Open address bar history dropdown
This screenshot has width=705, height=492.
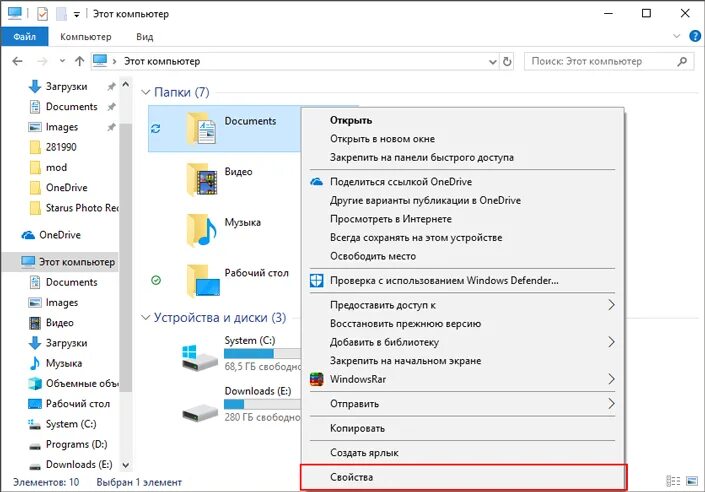click(493, 62)
